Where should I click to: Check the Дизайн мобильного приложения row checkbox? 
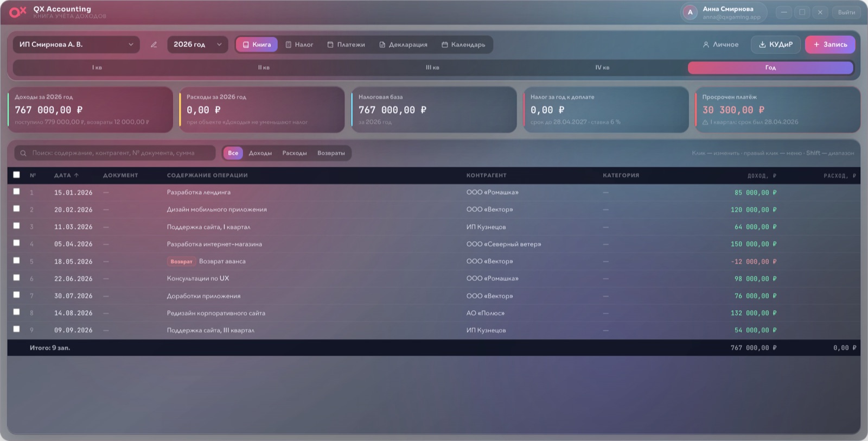click(16, 209)
